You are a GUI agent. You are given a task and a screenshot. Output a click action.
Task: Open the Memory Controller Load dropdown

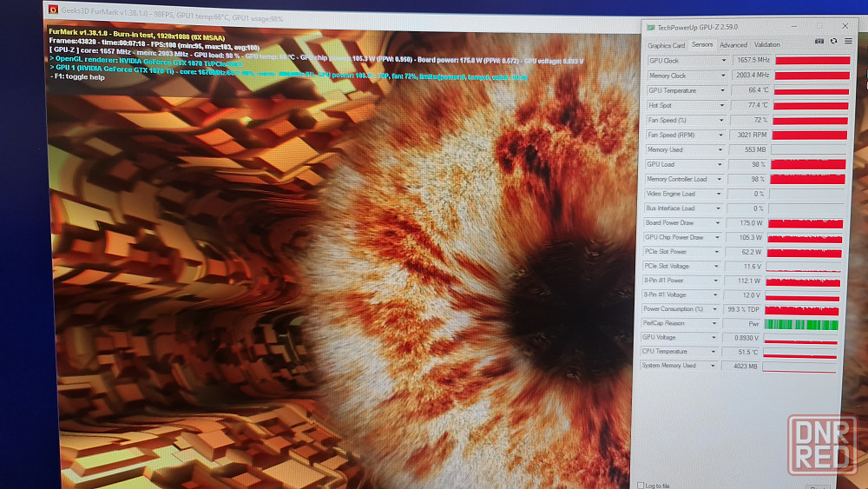pos(719,179)
